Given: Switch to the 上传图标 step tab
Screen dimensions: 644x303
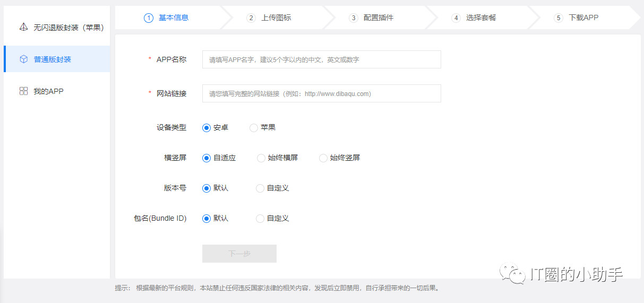Looking at the screenshot, I should click(276, 18).
